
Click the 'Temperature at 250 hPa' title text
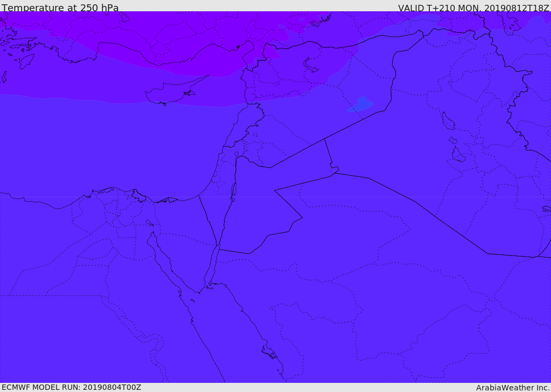point(60,7)
